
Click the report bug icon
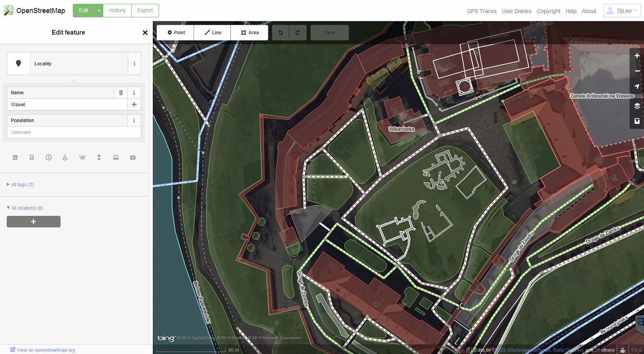[x=623, y=350]
